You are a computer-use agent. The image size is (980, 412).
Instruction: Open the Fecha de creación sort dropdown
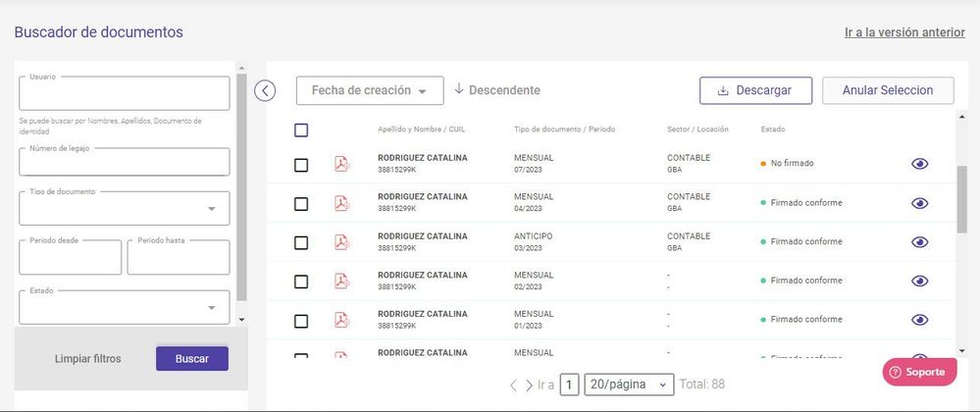pyautogui.click(x=370, y=90)
